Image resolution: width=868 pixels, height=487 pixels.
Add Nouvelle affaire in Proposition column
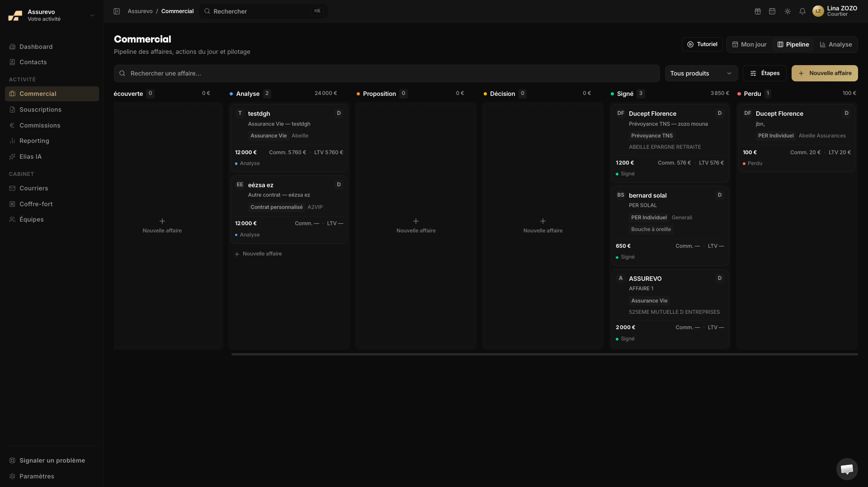tap(416, 226)
